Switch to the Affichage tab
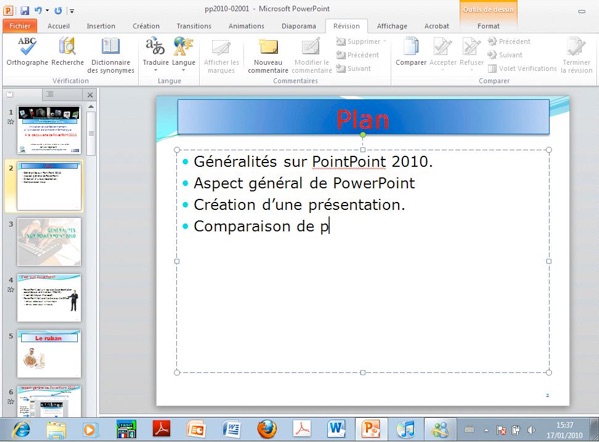The height and width of the screenshot is (442, 599). (392, 26)
